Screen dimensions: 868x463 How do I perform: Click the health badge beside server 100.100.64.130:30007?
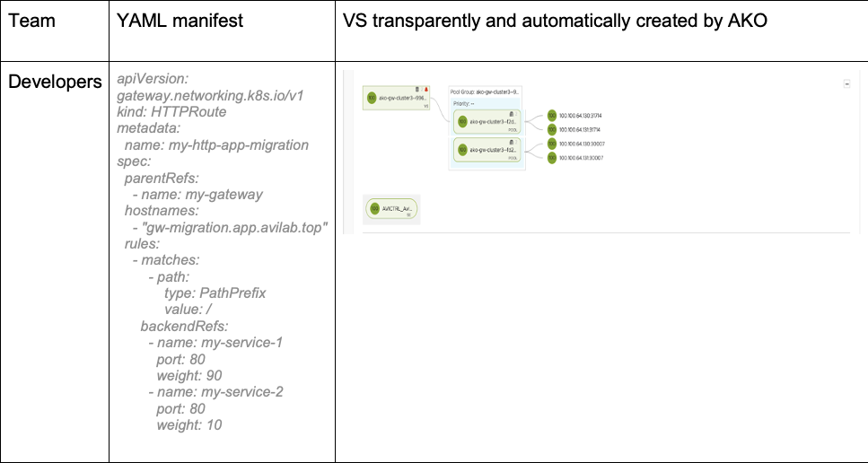(x=551, y=144)
